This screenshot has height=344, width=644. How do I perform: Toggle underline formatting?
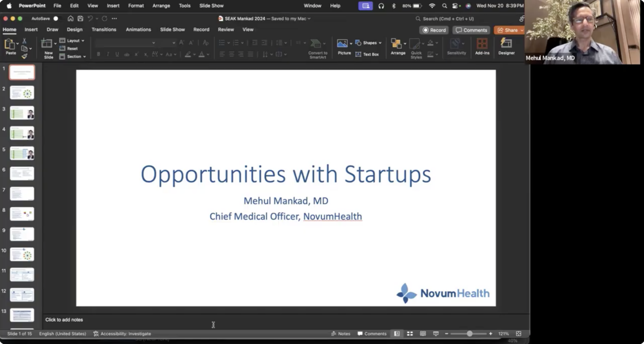tap(117, 54)
